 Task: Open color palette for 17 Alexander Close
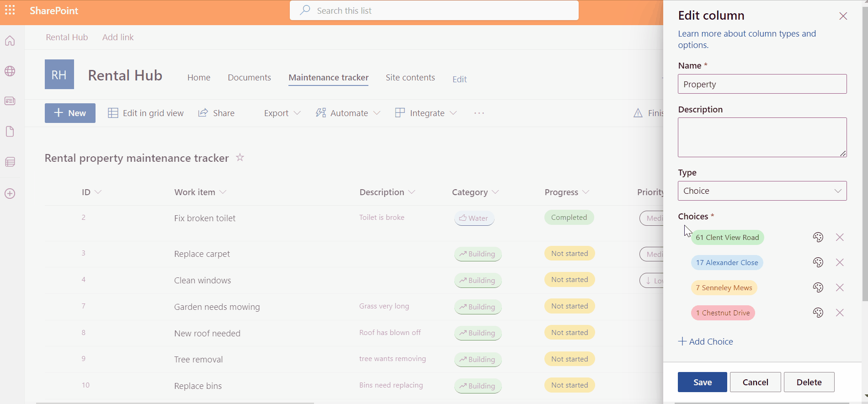click(x=818, y=262)
